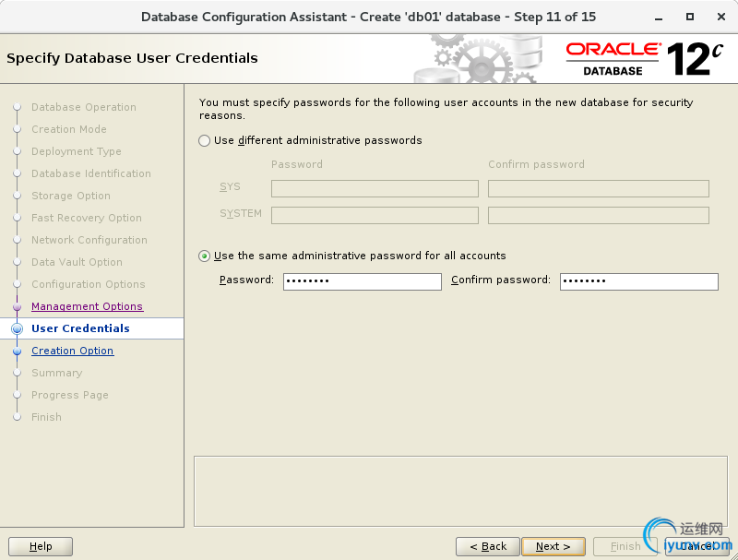Select the User Credentials step
Image resolution: width=738 pixels, height=560 pixels.
[x=80, y=328]
